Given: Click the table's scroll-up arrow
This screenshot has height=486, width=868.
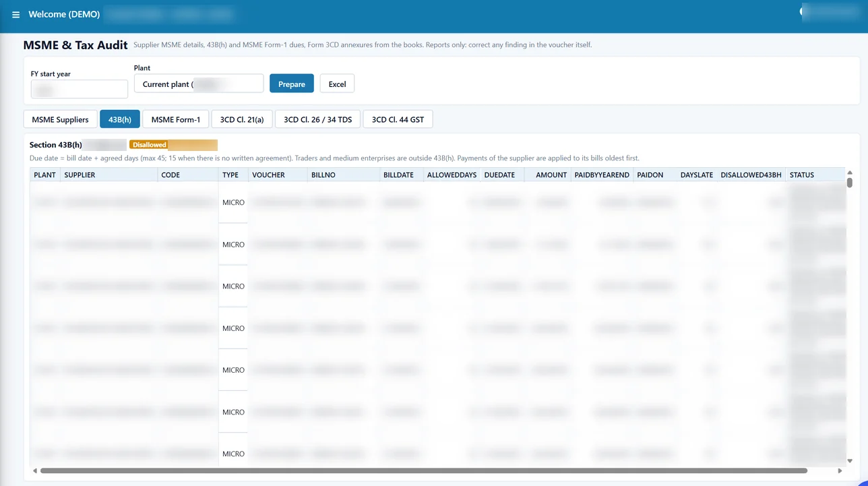Looking at the screenshot, I should tap(850, 173).
